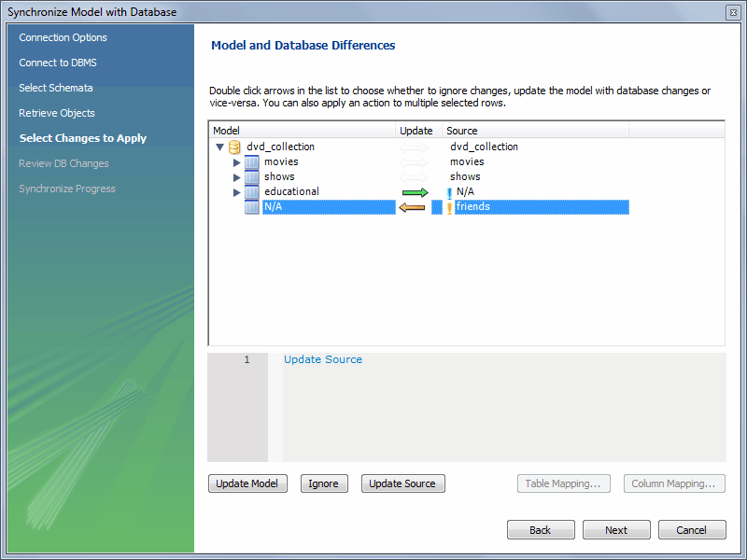The height and width of the screenshot is (560, 747).
Task: Click the educational table icon
Action: [x=252, y=191]
